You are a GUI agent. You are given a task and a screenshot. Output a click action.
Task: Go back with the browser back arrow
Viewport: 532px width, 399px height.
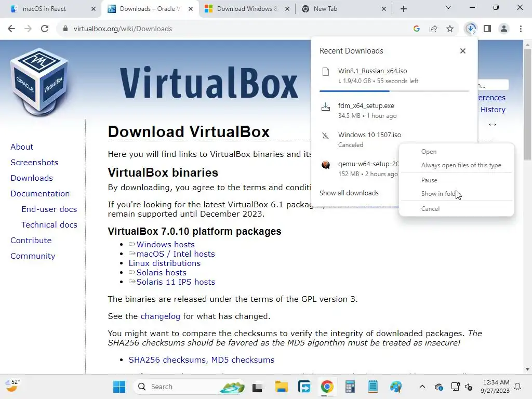pos(11,29)
